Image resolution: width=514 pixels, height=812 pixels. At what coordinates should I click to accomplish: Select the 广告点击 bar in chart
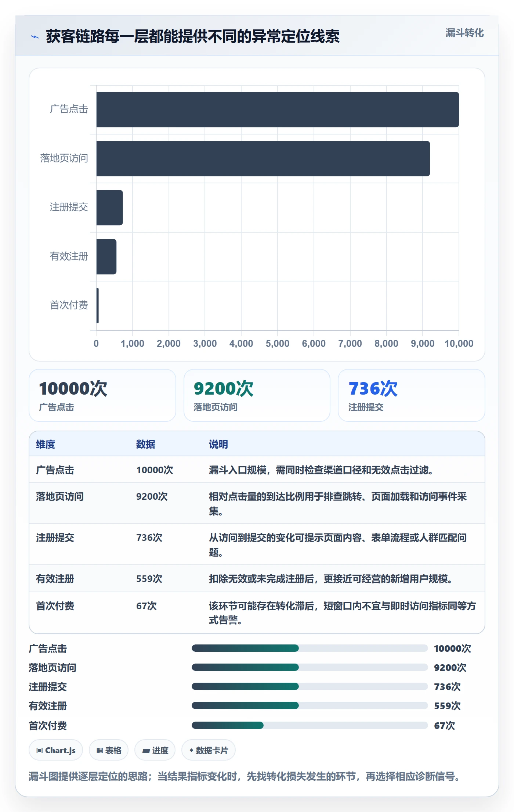[x=278, y=109]
